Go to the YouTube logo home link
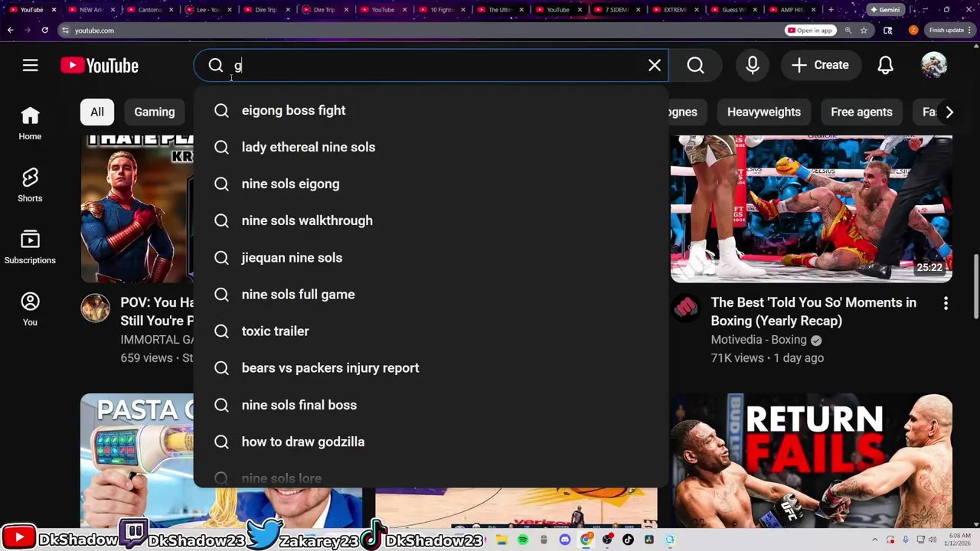The image size is (980, 551). tap(100, 65)
